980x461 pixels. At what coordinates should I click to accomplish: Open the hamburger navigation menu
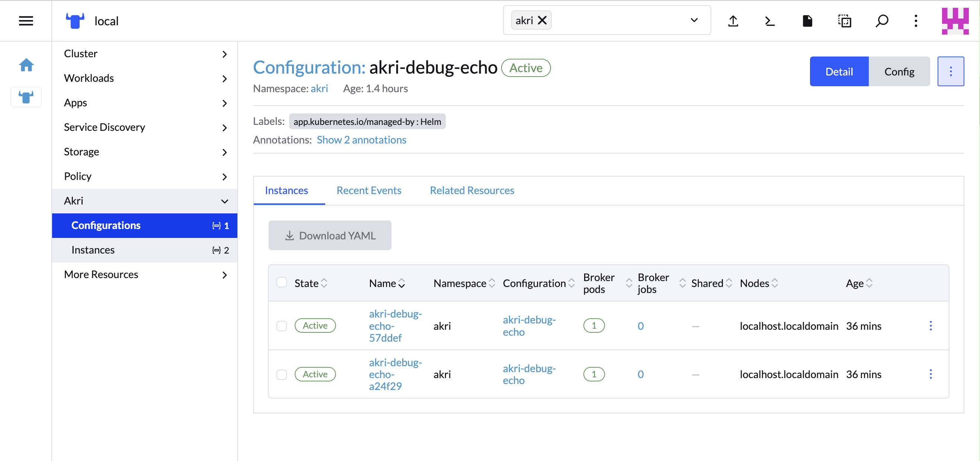[x=26, y=20]
